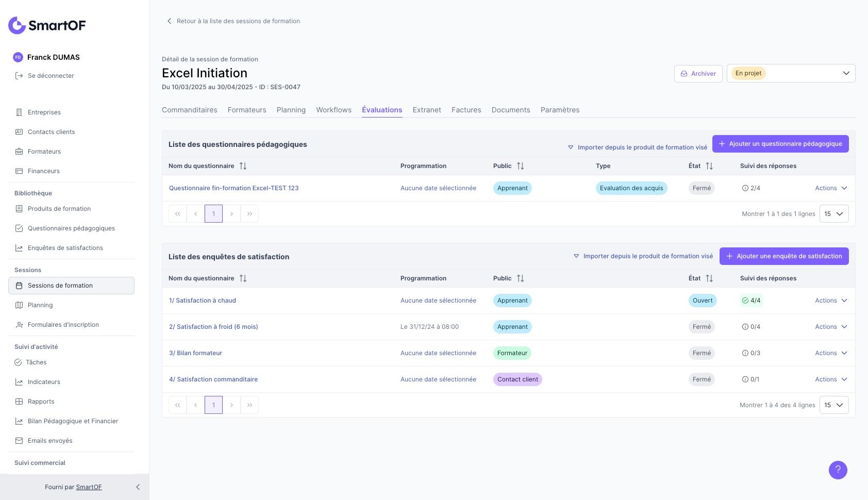Viewport: 868px width, 500px height.
Task: Sort satisfaction surveys by Nom du questionnaire
Action: 243,278
